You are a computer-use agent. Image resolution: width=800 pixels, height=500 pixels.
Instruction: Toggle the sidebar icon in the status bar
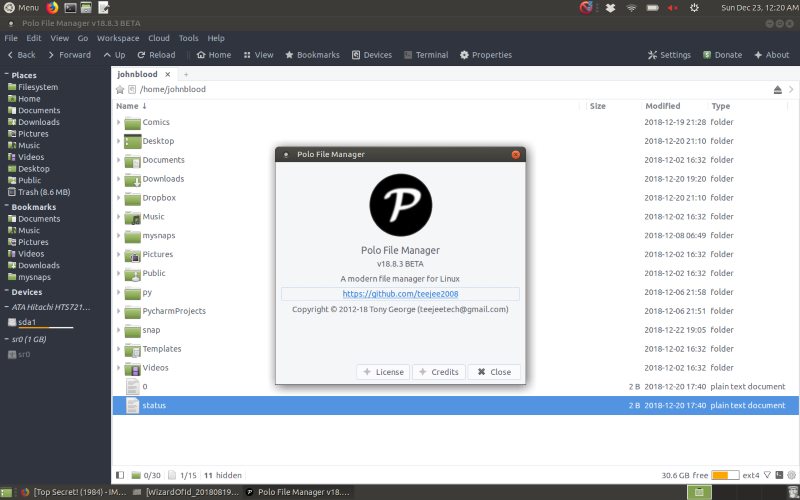120,475
